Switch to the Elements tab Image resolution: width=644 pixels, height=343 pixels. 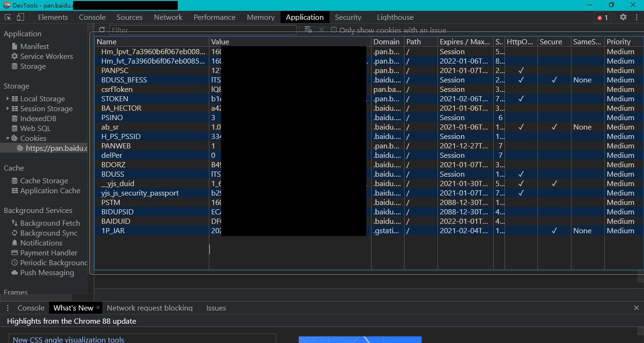53,17
